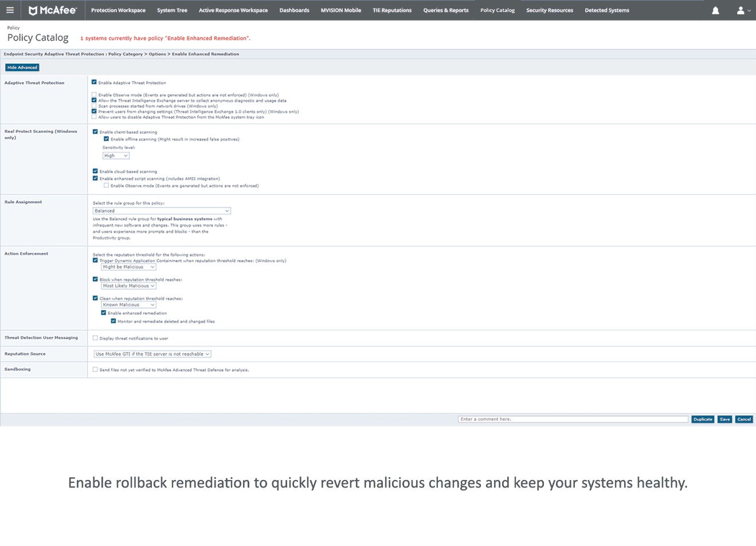Click the Real Protect Scanning section label
Image resolution: width=756 pixels, height=546 pixels.
tap(41, 134)
